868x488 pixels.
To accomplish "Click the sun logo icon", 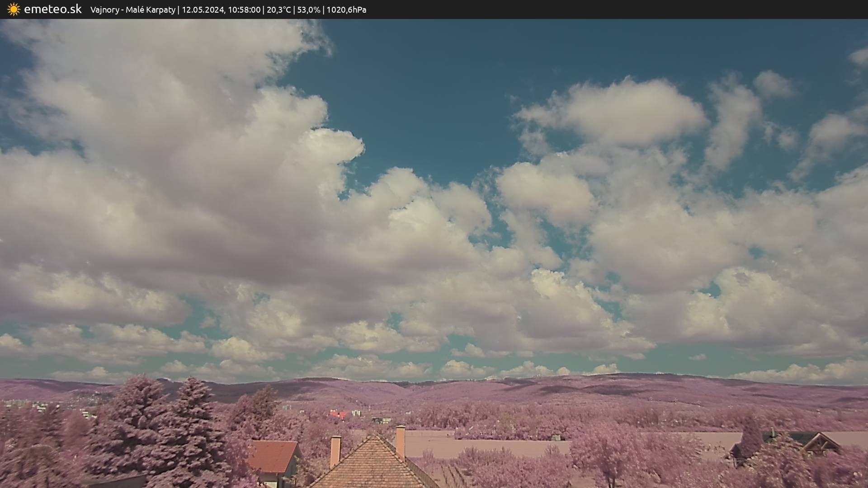I will 14,9.
